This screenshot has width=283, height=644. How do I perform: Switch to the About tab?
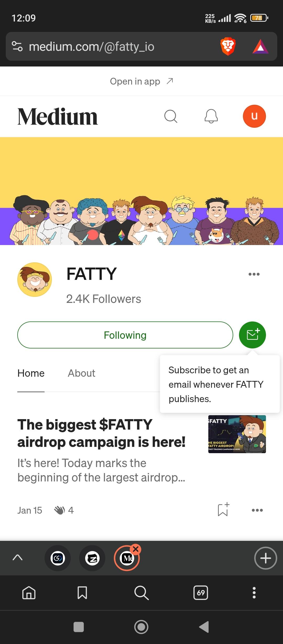click(81, 373)
